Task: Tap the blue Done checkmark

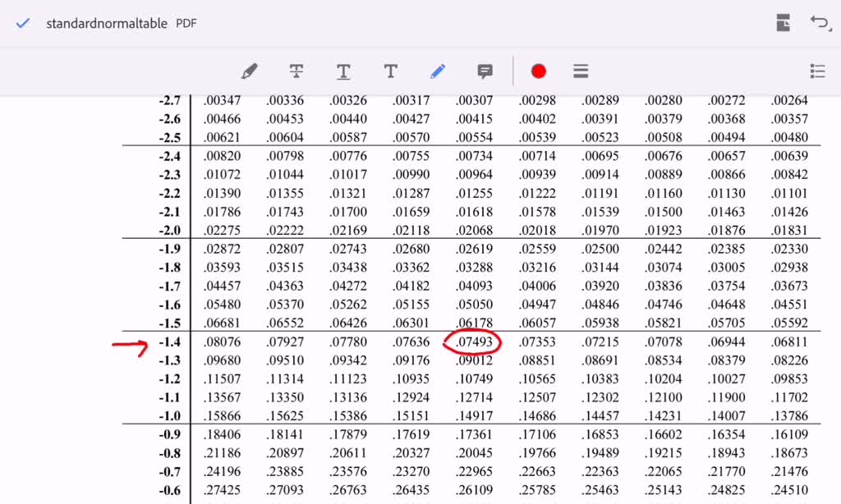Action: coord(22,23)
